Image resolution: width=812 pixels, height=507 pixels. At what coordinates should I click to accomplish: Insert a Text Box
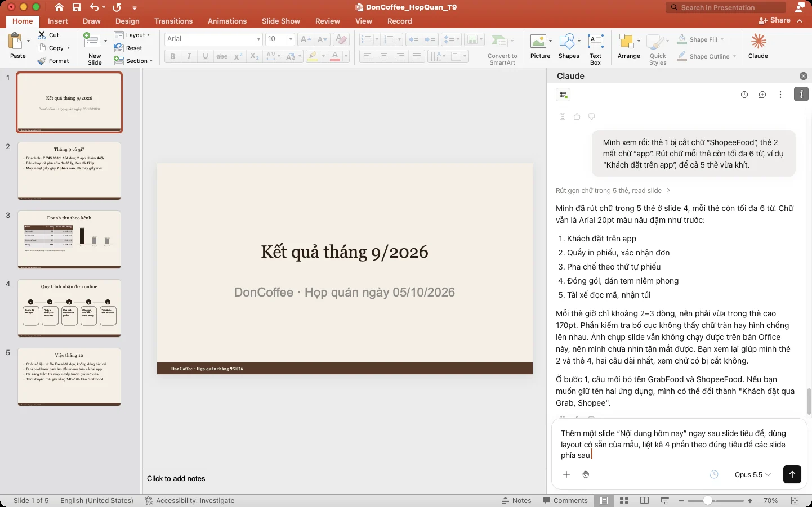click(x=595, y=50)
